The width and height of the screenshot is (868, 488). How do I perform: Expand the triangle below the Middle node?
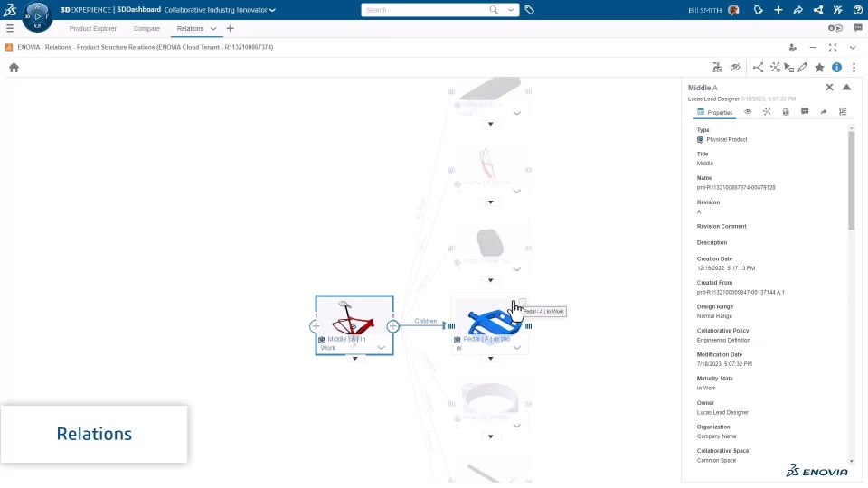[354, 359]
